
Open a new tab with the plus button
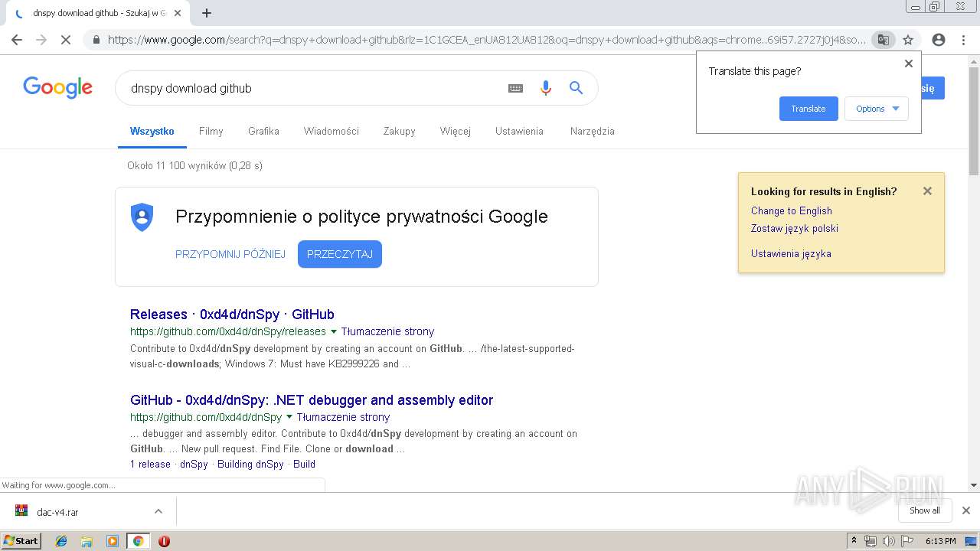pos(206,13)
